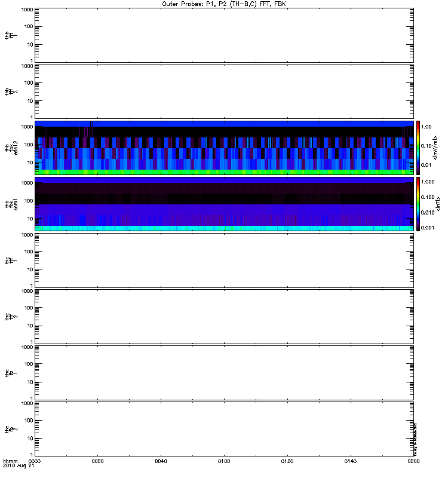Select the thb fbk scm1 spectrogram panel
This screenshot has width=448, height=478.
click(224, 204)
